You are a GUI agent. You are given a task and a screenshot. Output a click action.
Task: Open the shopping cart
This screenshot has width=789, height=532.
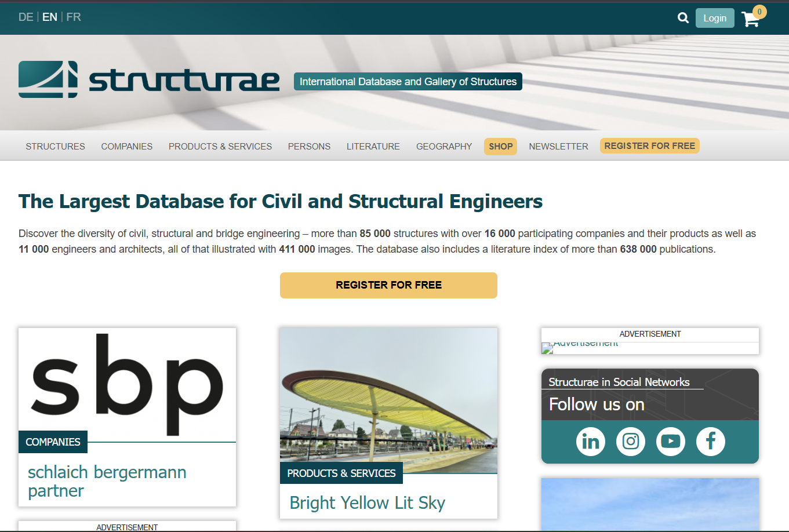751,19
